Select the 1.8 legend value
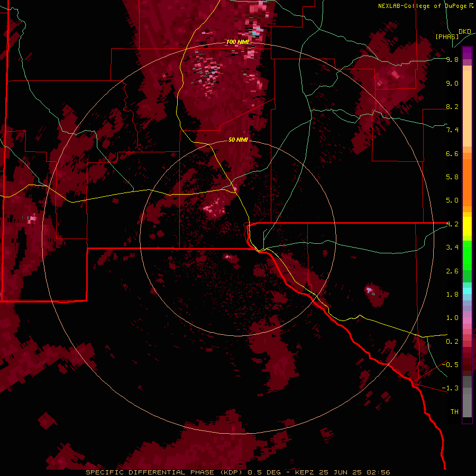476x476 pixels. (452, 295)
